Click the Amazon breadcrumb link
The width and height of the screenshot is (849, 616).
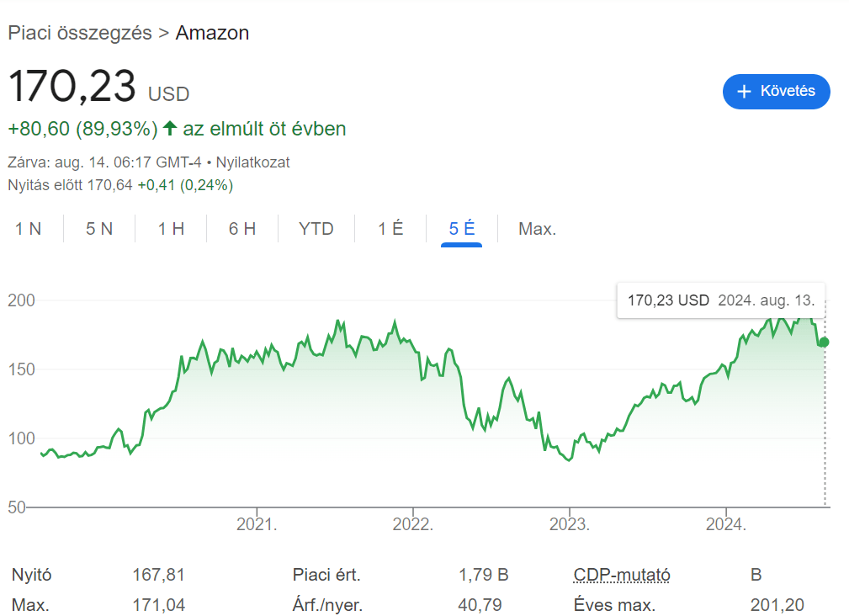[212, 32]
